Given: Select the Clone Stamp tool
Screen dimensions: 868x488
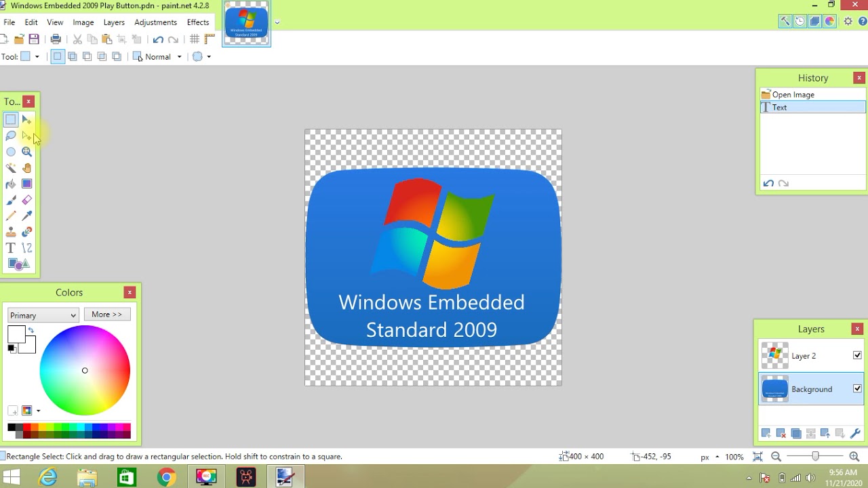Looking at the screenshot, I should click(x=11, y=232).
